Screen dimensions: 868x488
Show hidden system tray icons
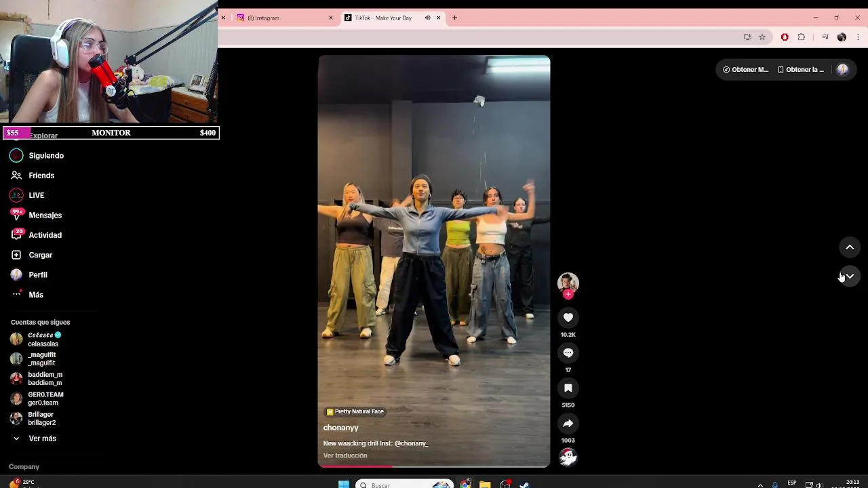click(x=760, y=485)
